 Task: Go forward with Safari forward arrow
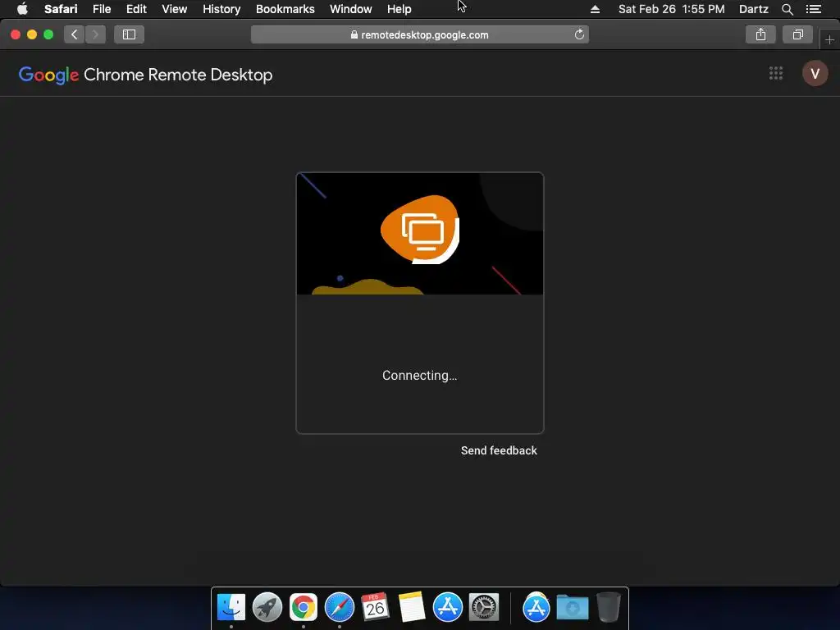click(x=95, y=34)
